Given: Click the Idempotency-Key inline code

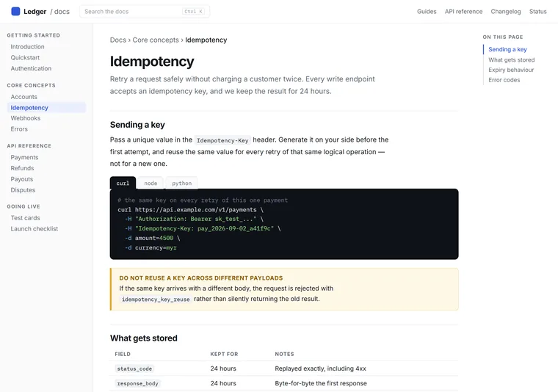Looking at the screenshot, I should (x=222, y=140).
